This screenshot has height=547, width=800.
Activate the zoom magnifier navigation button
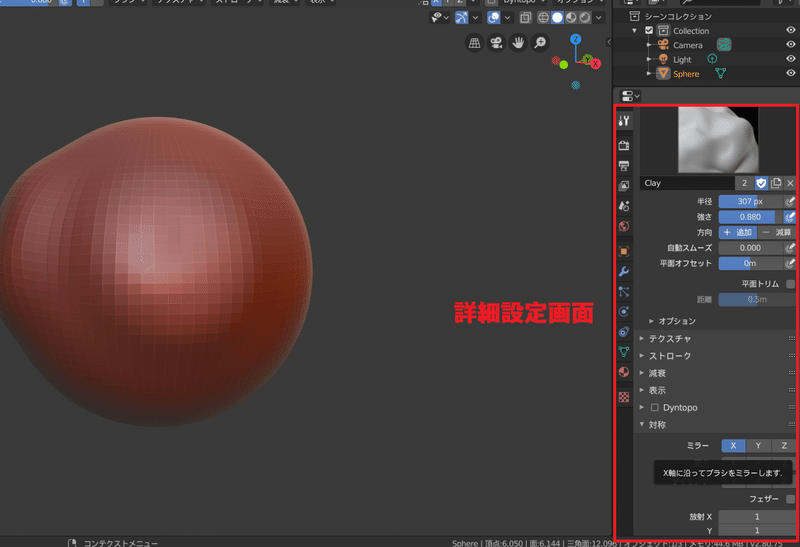[x=540, y=43]
